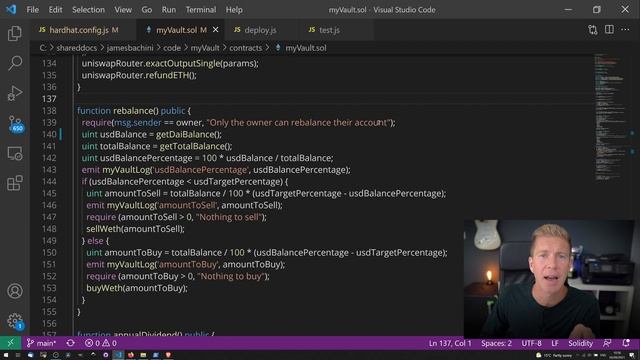
Task: Click the Ln 137, Col 1 indicator
Action: tap(450, 343)
